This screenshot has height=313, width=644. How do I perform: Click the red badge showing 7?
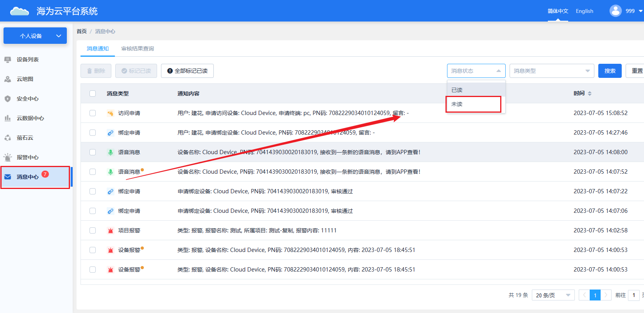click(x=45, y=174)
